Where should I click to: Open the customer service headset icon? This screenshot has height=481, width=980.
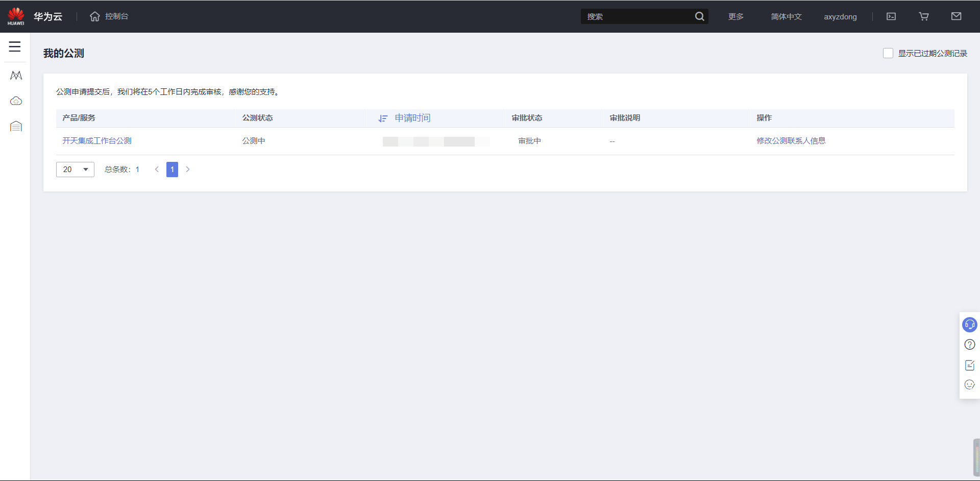[970, 325]
